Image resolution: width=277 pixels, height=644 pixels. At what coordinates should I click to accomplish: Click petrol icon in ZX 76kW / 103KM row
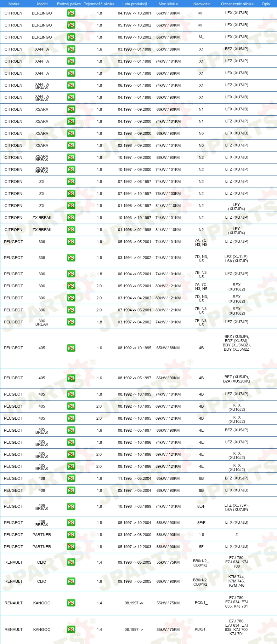pyautogui.click(x=71, y=194)
